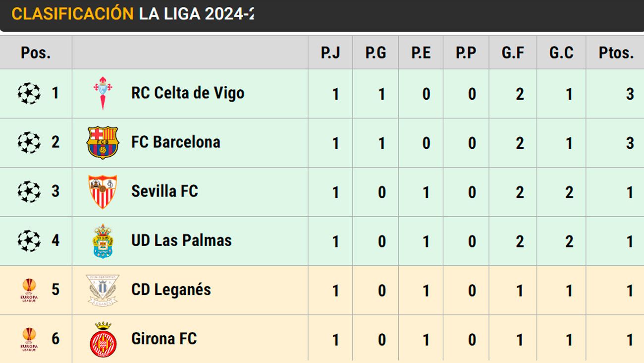
Task: Click the Sevilla FC crest icon
Action: click(103, 191)
